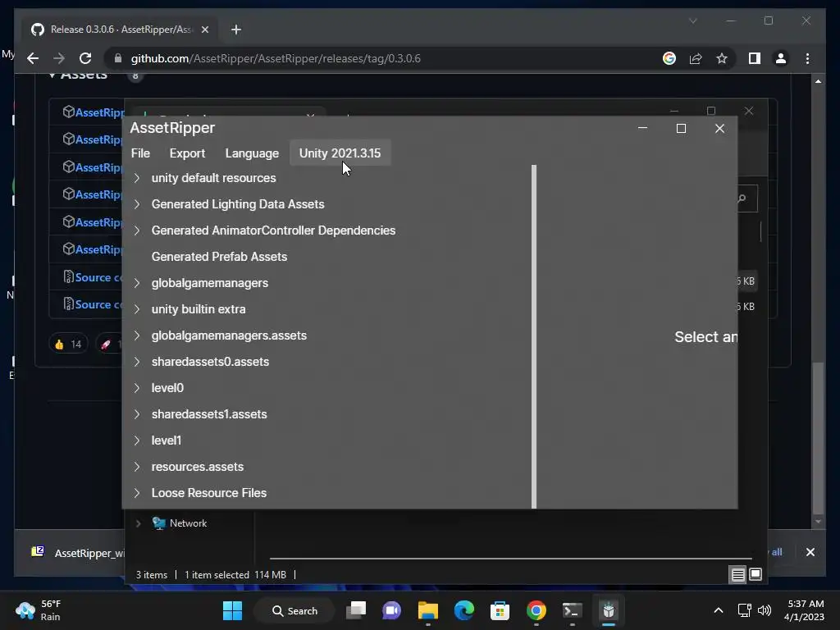Switch File Explorer to large icons view
The width and height of the screenshot is (840, 630).
(756, 575)
